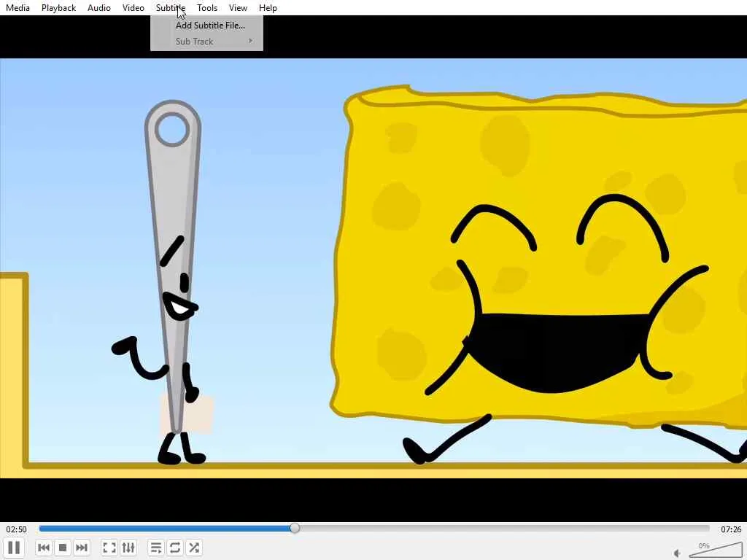
Task: Set volume on the volume slider
Action: point(715,550)
